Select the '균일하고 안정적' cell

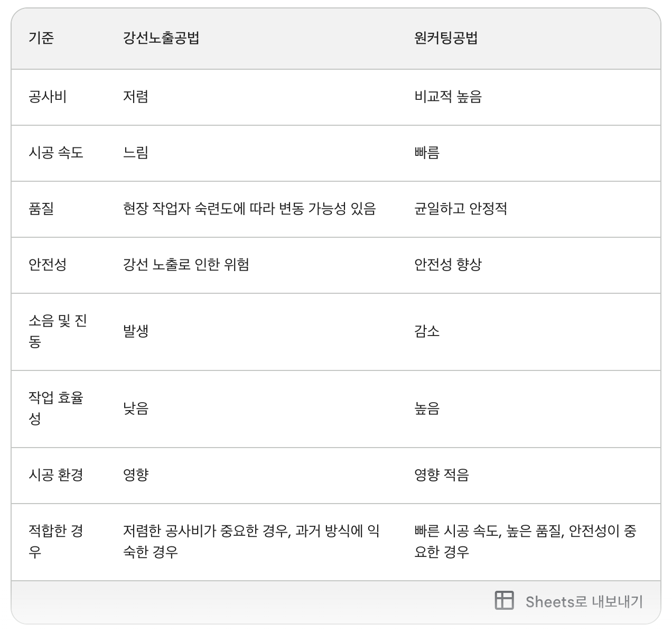point(461,209)
